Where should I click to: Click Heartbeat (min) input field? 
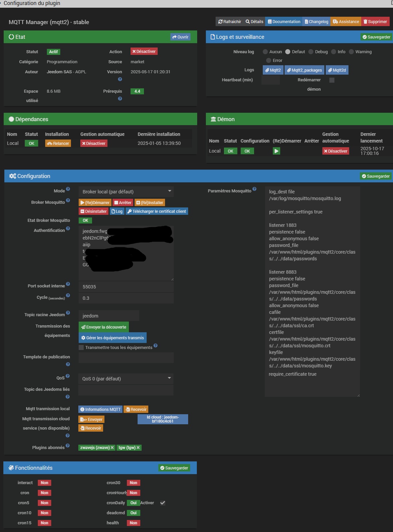270,80
